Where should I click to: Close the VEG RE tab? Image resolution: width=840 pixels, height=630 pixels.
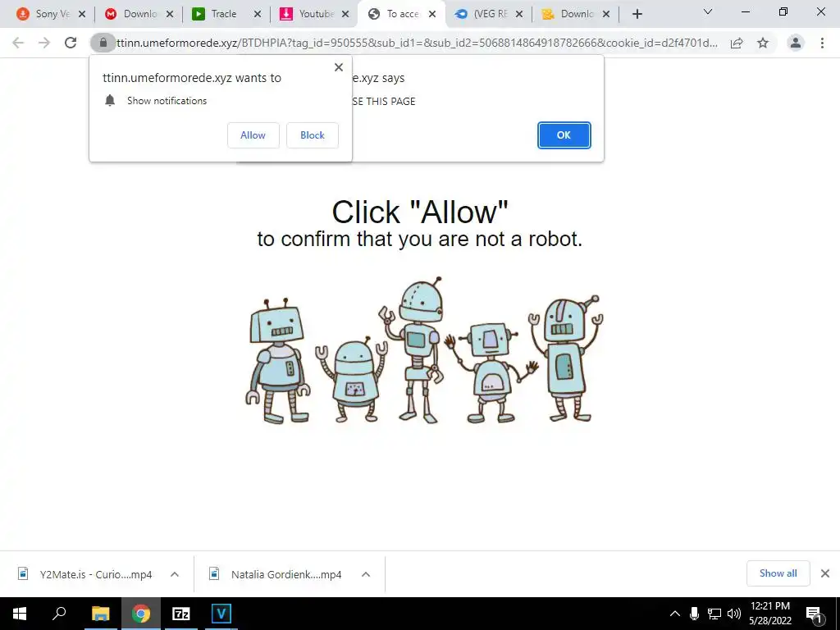pos(519,15)
